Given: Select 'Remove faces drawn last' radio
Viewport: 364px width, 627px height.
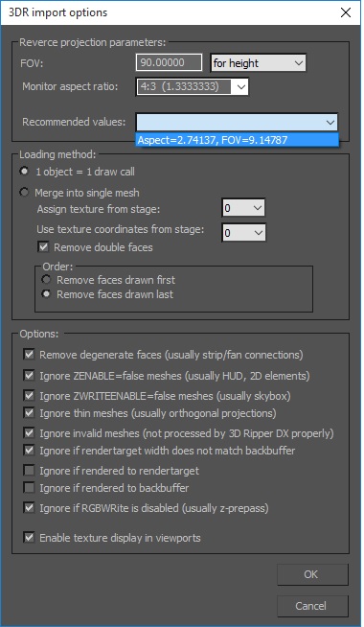Looking at the screenshot, I should point(46,294).
